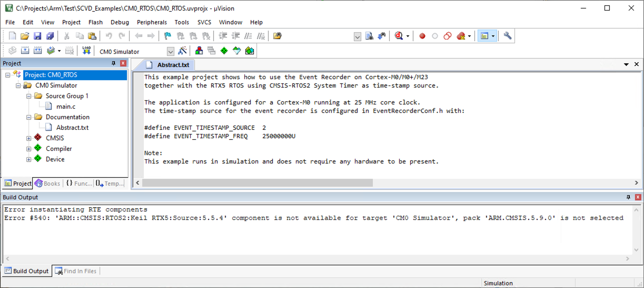644x288 pixels.
Task: Open the File menu
Action: pos(10,22)
